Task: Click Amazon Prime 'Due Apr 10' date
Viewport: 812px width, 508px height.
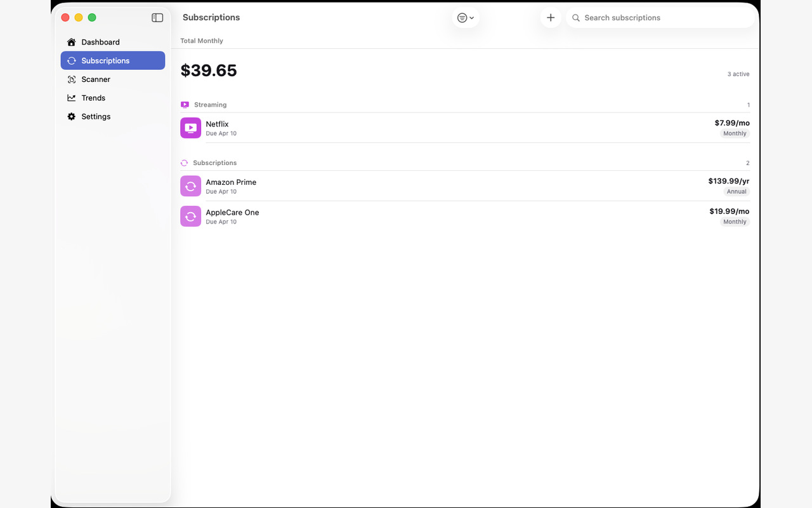Action: tap(221, 192)
